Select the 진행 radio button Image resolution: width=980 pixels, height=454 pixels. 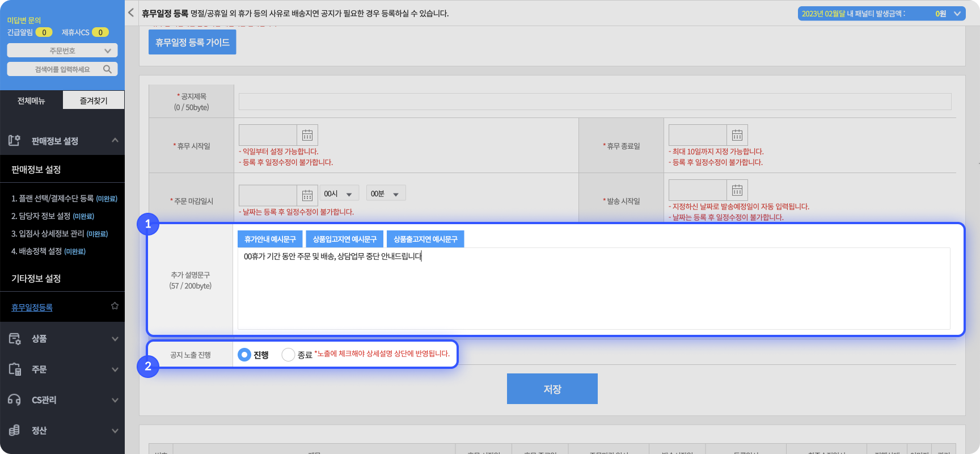pyautogui.click(x=244, y=355)
